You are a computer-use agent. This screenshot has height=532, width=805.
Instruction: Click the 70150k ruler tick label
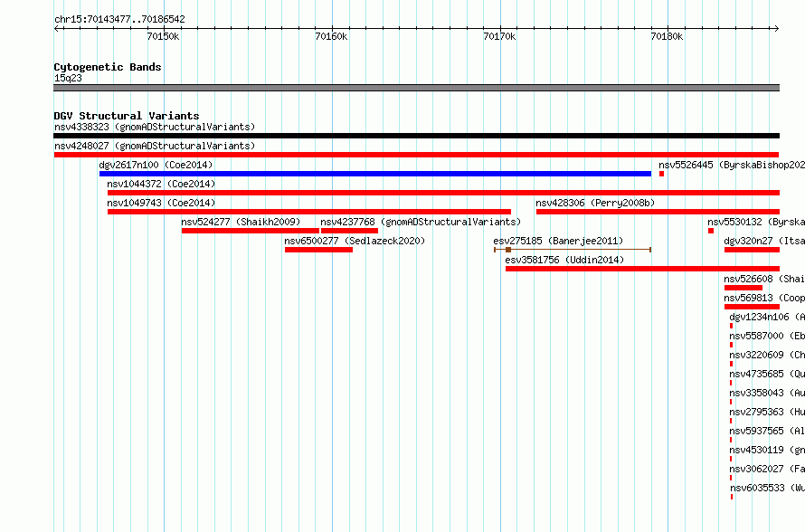pos(163,36)
